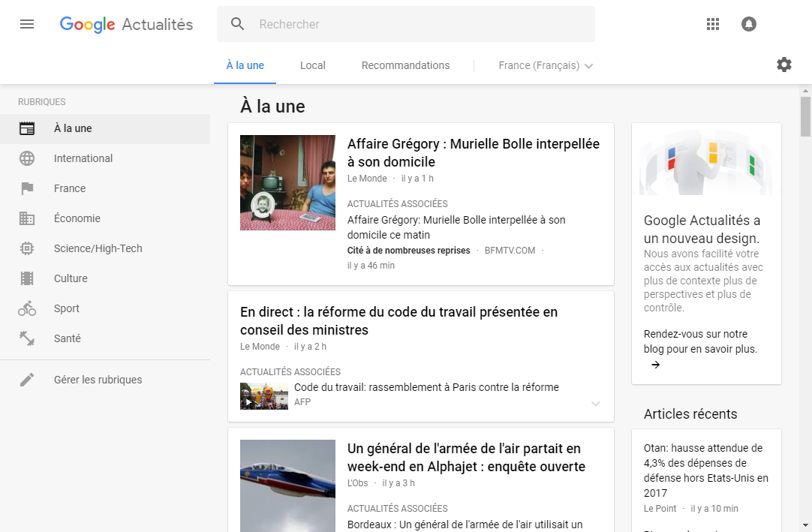Image resolution: width=812 pixels, height=532 pixels.
Task: Open the France (Français) edition dropdown
Action: 546,65
